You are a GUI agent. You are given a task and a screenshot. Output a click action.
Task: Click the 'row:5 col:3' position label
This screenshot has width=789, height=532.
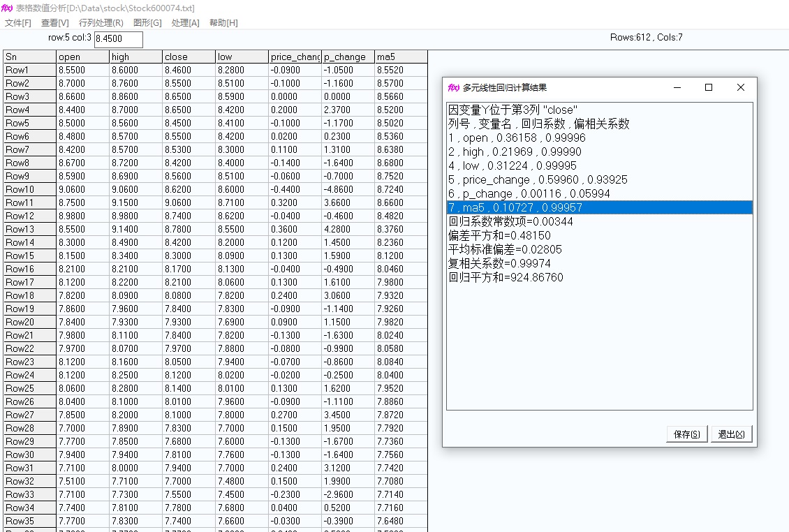(x=70, y=38)
